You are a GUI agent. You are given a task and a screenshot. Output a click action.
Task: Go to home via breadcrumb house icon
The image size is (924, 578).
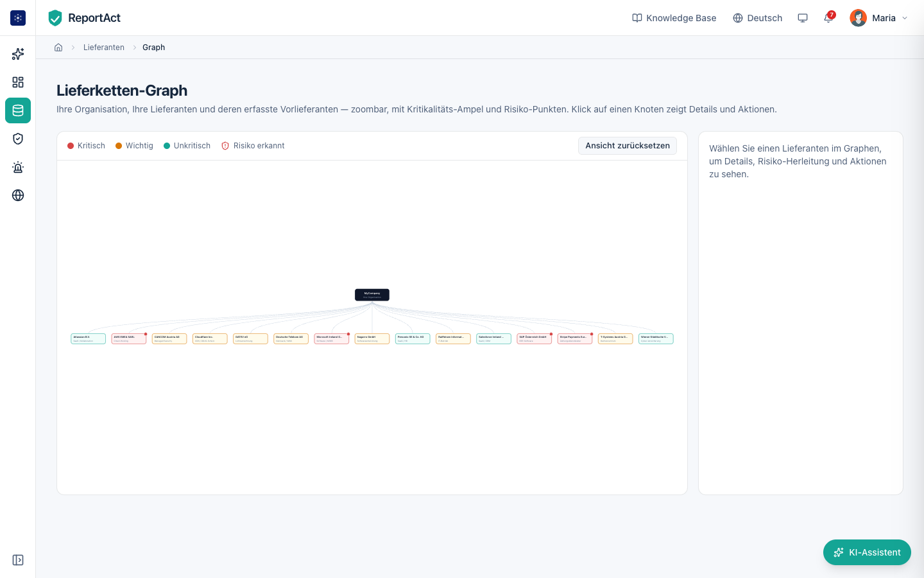[x=58, y=48]
